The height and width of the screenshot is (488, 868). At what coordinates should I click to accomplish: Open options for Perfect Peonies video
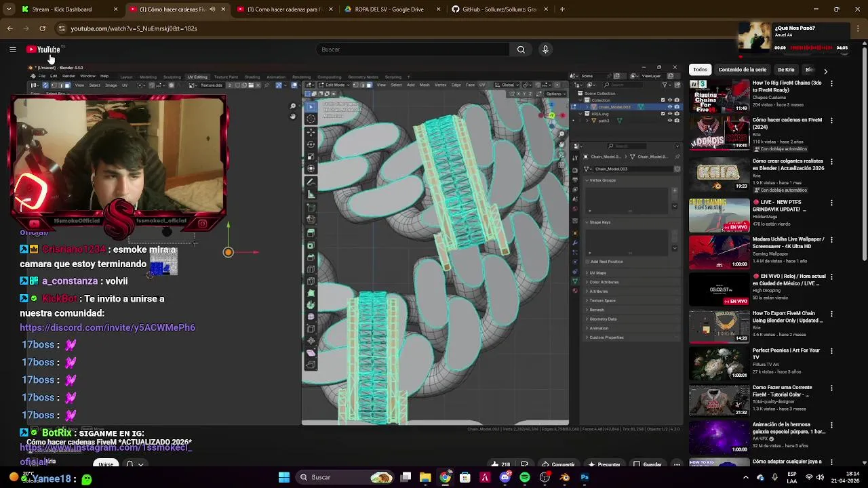point(831,350)
